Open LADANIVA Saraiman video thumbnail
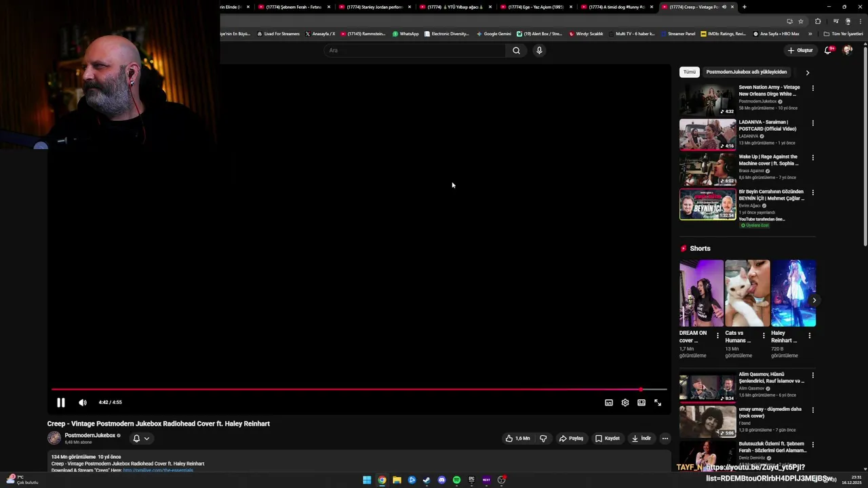Image resolution: width=868 pixels, height=488 pixels. tap(707, 134)
